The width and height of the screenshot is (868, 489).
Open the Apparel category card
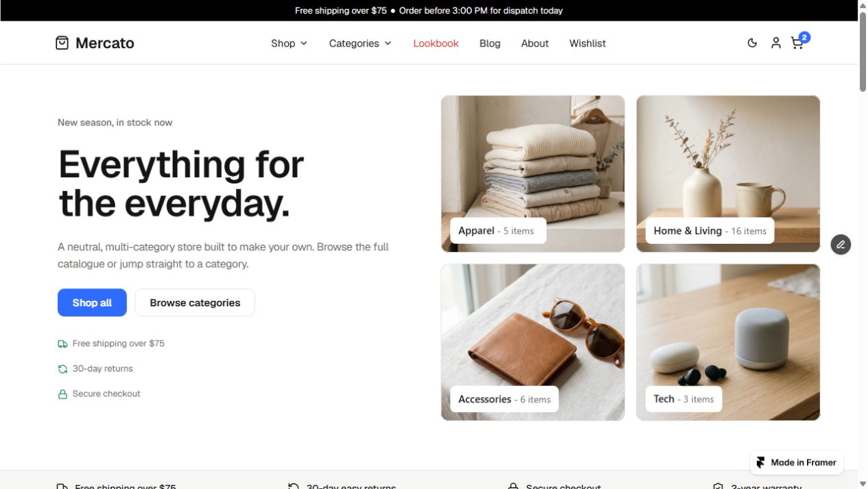tap(533, 174)
